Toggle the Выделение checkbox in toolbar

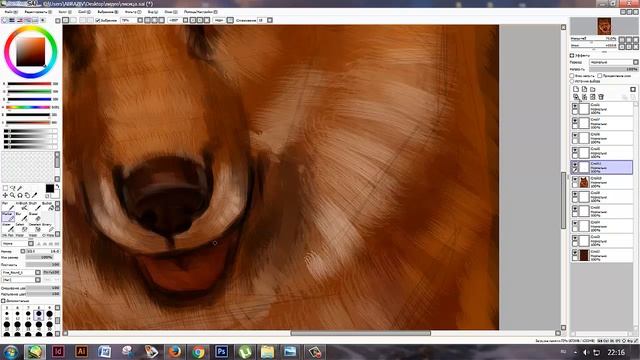[x=98, y=20]
